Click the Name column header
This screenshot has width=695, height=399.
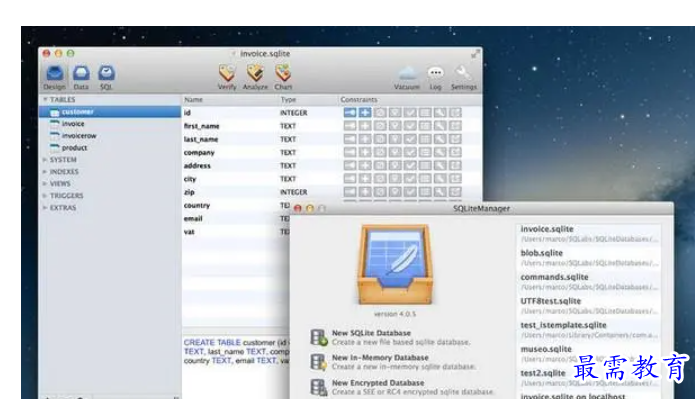tap(193, 100)
